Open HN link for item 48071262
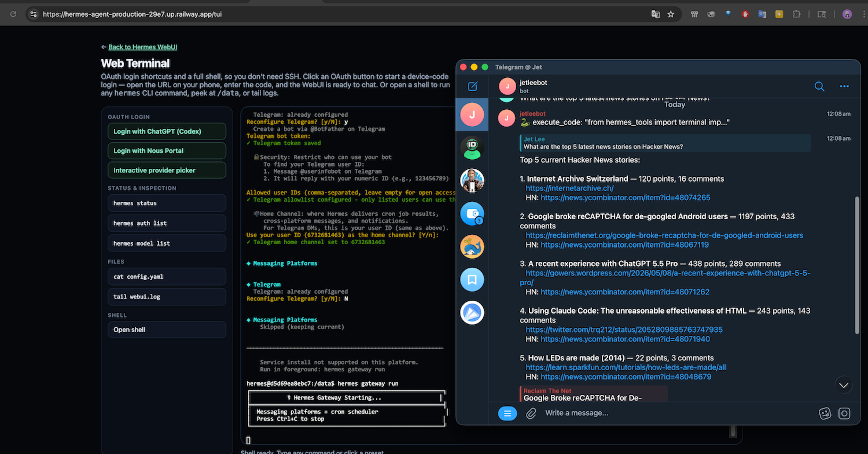Image resolution: width=868 pixels, height=454 pixels. click(625, 292)
